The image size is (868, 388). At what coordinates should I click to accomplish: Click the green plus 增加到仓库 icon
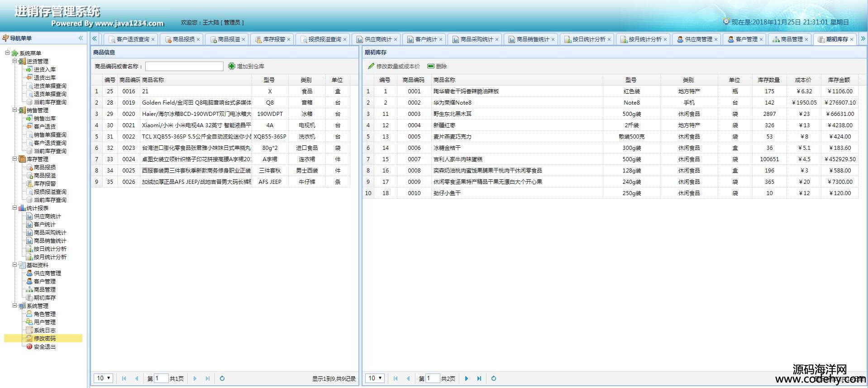[x=232, y=67]
